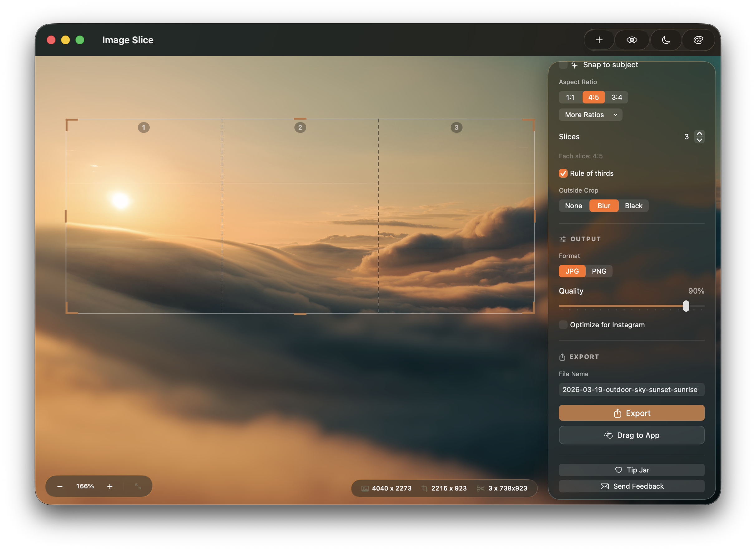
Task: Click the orange Export button
Action: (x=632, y=413)
